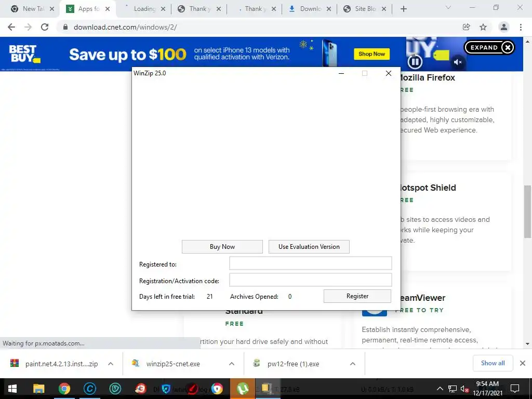Viewport: 532px width, 399px height.
Task: Pause the ad video
Action: [x=415, y=62]
